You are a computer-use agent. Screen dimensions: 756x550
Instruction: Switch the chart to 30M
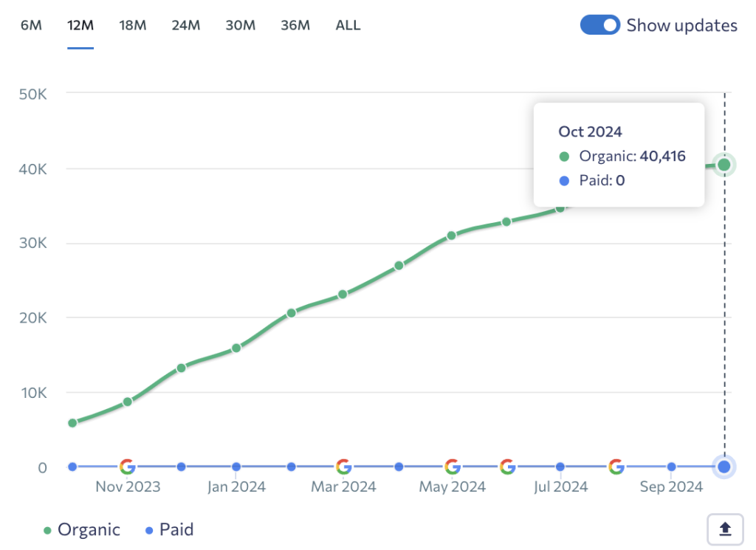(x=241, y=25)
